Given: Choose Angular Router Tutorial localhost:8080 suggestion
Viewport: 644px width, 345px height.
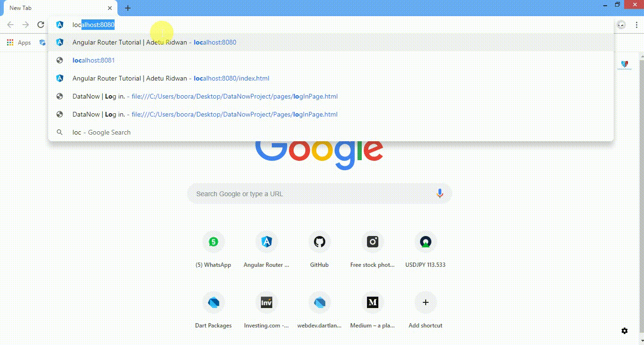Looking at the screenshot, I should pos(331,42).
